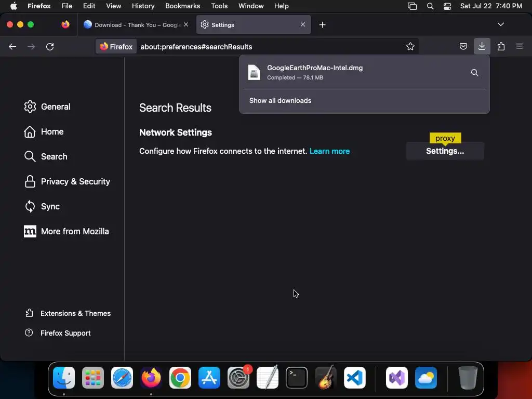
Task: Click Show all downloads
Action: (x=280, y=100)
